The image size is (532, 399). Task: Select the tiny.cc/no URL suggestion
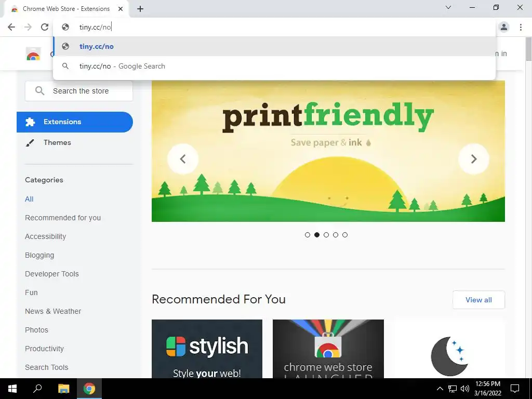click(274, 46)
